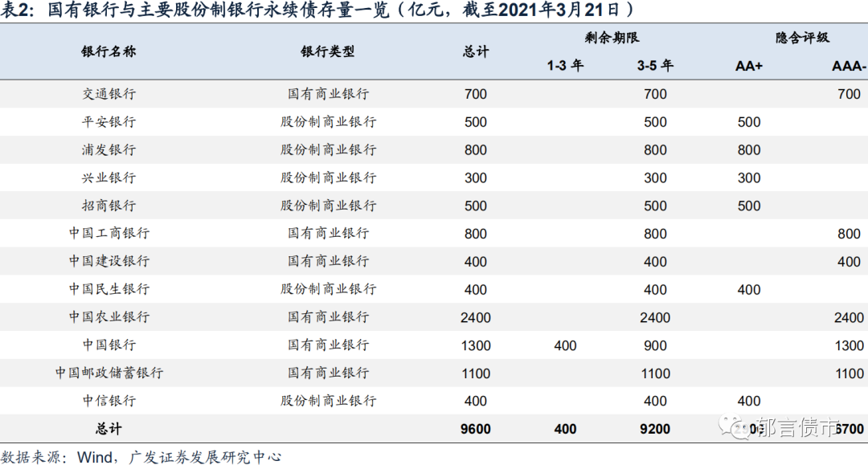Click the AA+ sub-header
868x465 pixels.
click(749, 66)
